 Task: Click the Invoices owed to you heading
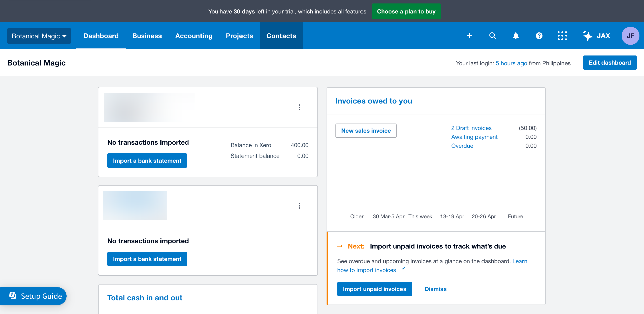(374, 101)
